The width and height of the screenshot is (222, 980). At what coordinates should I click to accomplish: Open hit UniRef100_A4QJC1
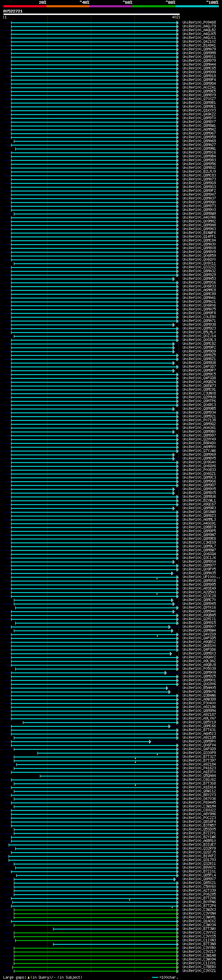click(x=199, y=38)
